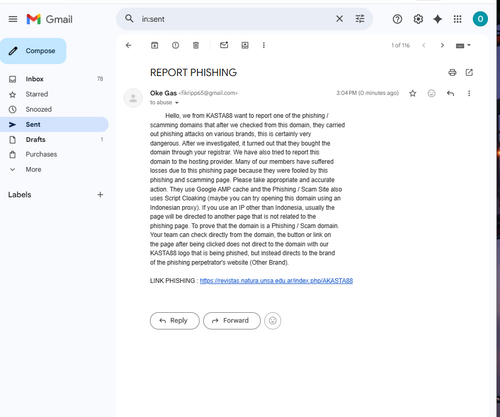Open the Google account avatar
This screenshot has width=500, height=417.
pos(480,19)
